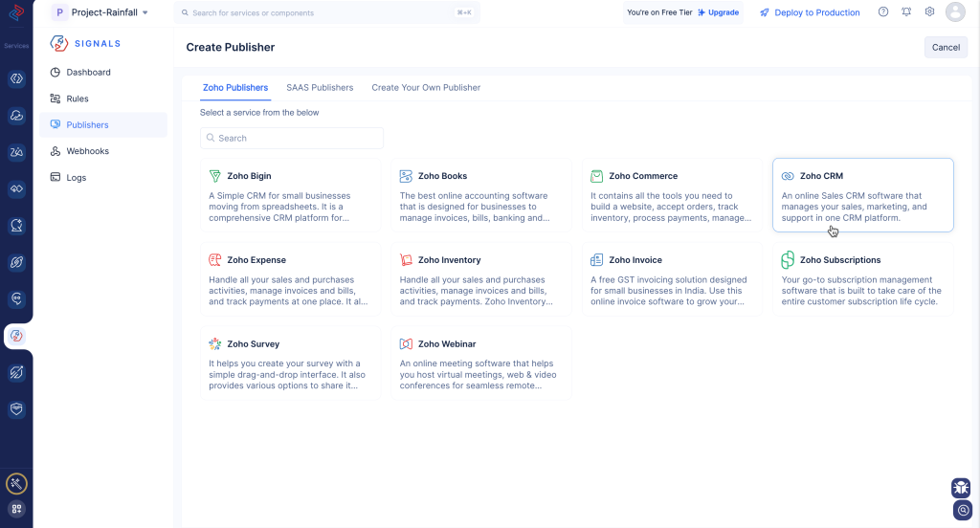Image resolution: width=980 pixels, height=528 pixels.
Task: Open the code brackets service icon in left rail
Action: coord(16,78)
